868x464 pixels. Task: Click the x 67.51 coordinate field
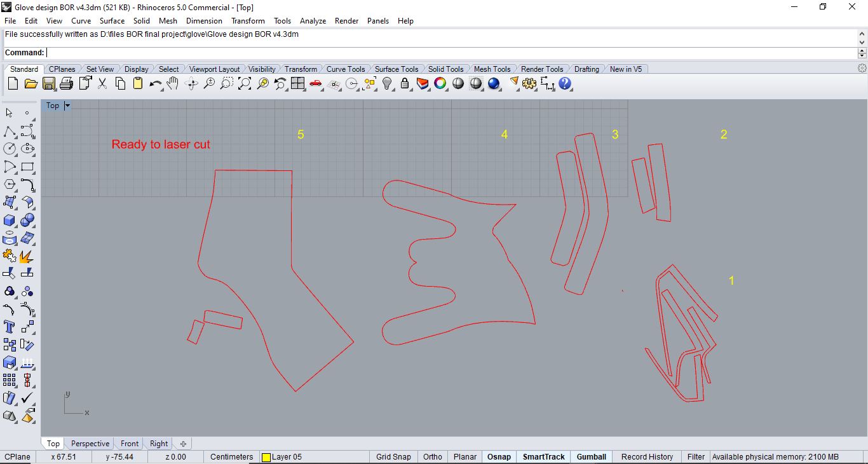pos(64,457)
